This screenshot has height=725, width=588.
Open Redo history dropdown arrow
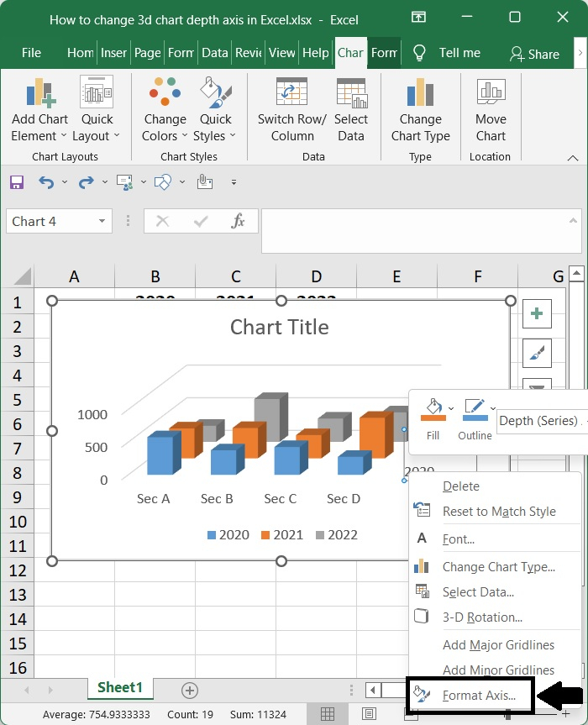[104, 182]
